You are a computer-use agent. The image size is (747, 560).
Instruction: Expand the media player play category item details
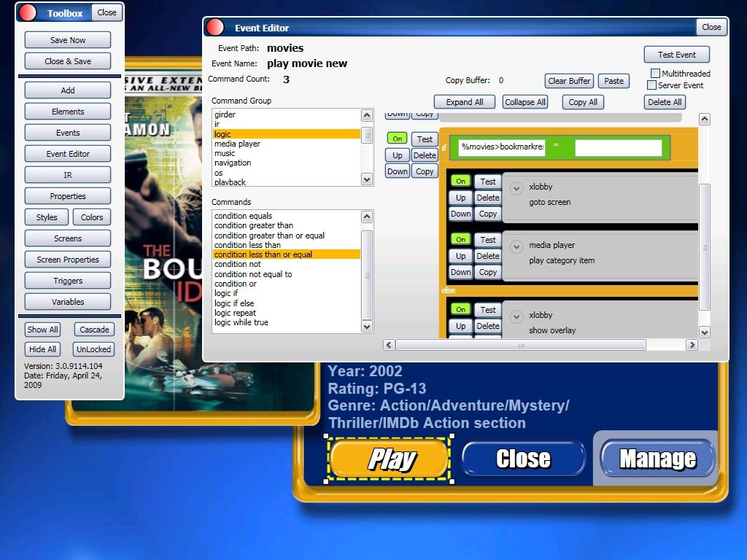tap(516, 246)
